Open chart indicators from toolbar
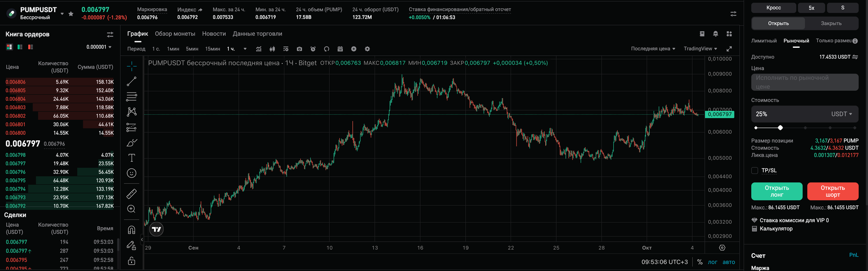Viewport: 868px width, 271px height. click(259, 49)
